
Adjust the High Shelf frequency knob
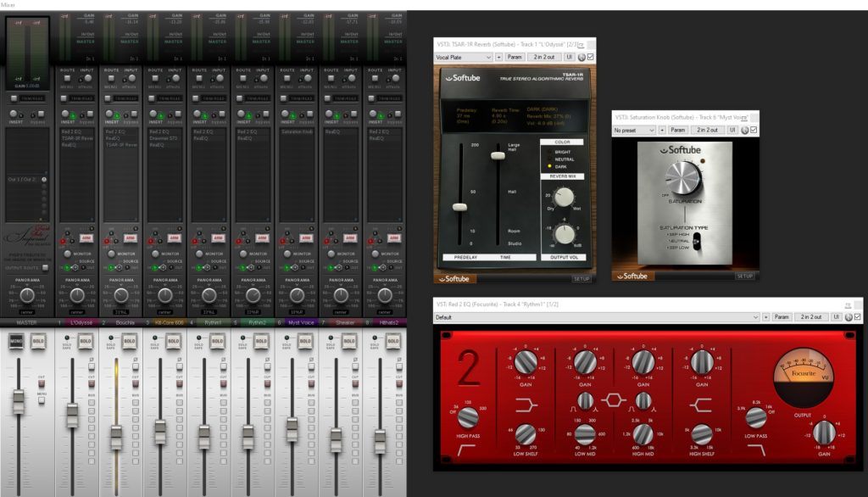[701, 434]
